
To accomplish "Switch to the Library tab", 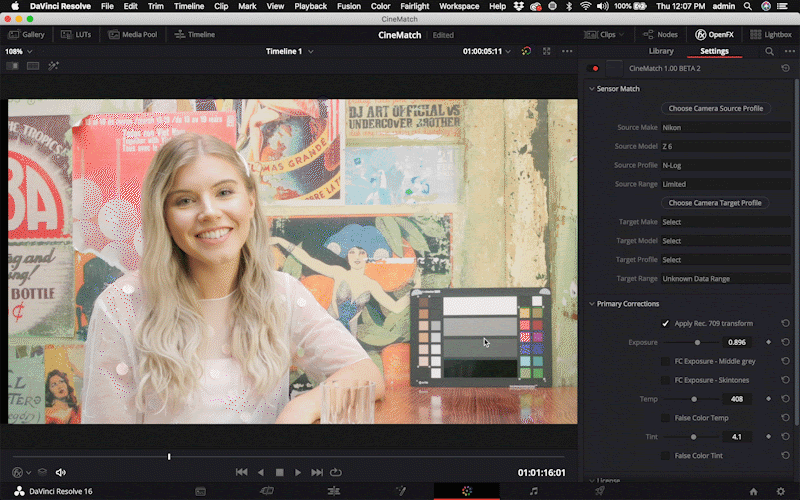I will pos(661,51).
